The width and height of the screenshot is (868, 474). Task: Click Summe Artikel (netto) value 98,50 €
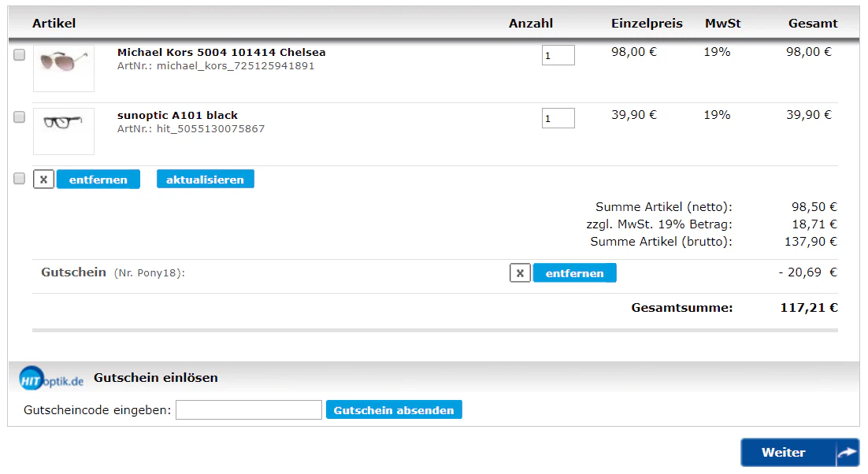coord(814,207)
